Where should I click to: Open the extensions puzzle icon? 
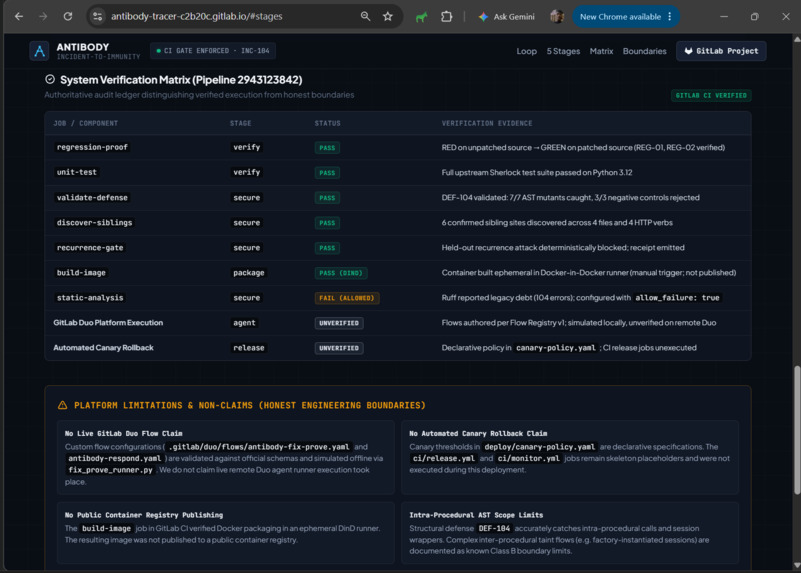point(446,16)
